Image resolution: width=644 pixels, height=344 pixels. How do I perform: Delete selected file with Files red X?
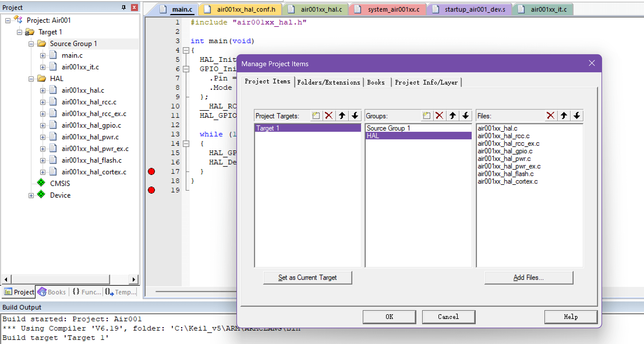click(x=551, y=116)
